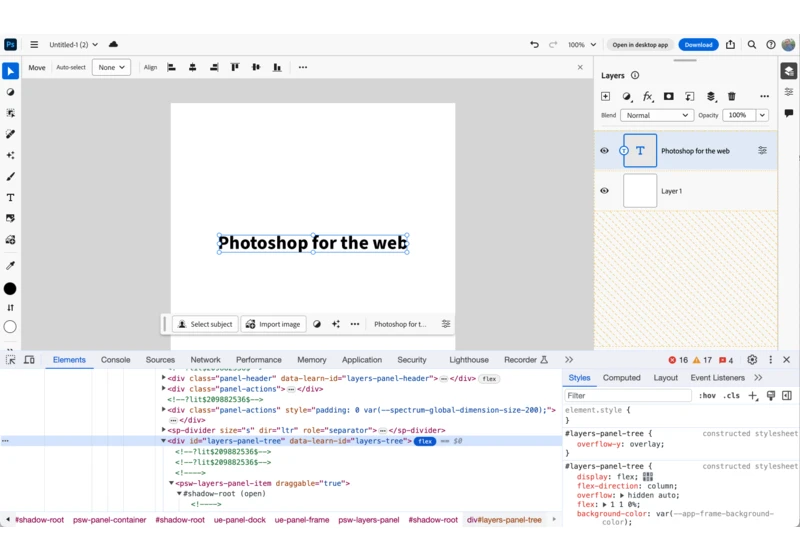This screenshot has width=800, height=560.
Task: Open contextual bar properties sliders icon
Action: coord(446,324)
